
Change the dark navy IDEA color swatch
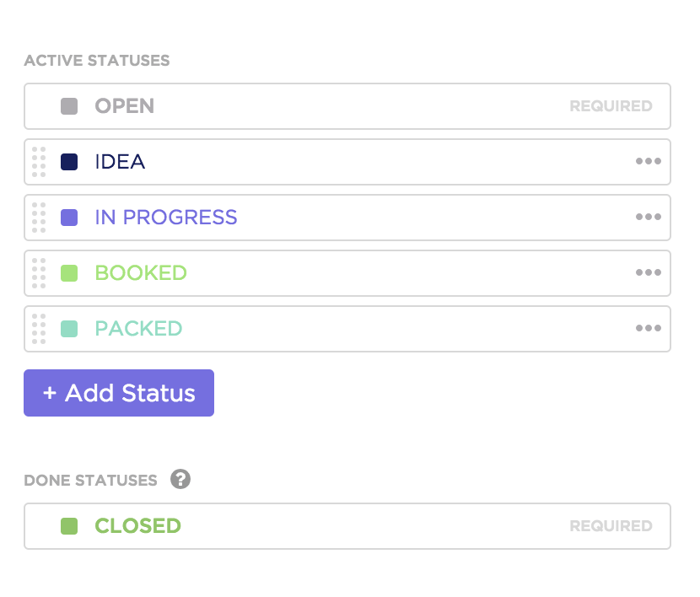[69, 162]
